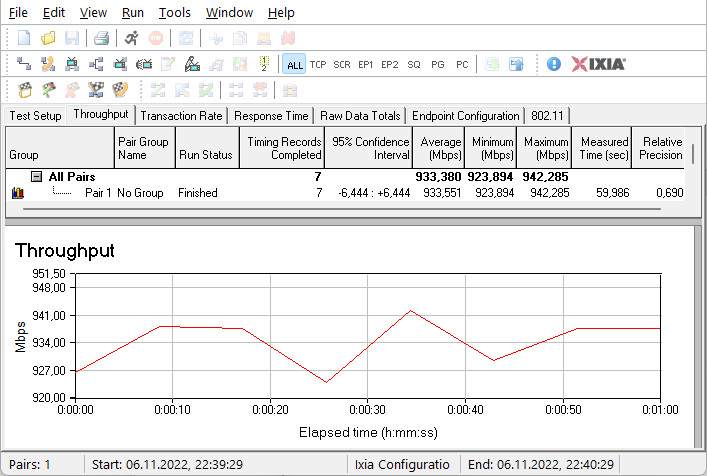Click the 95% Confidence Interval column header
Image resolution: width=707 pixels, height=476 pixels.
[368, 148]
